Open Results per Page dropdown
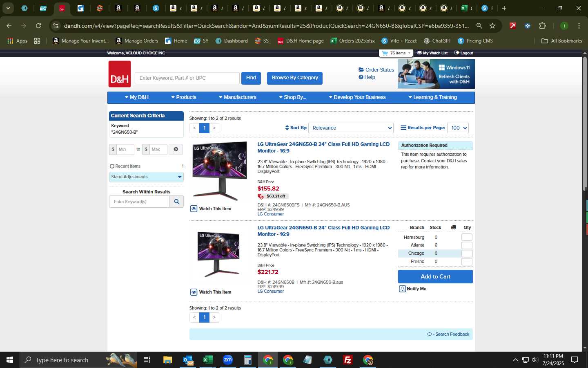The height and width of the screenshot is (368, 588). coord(458,128)
